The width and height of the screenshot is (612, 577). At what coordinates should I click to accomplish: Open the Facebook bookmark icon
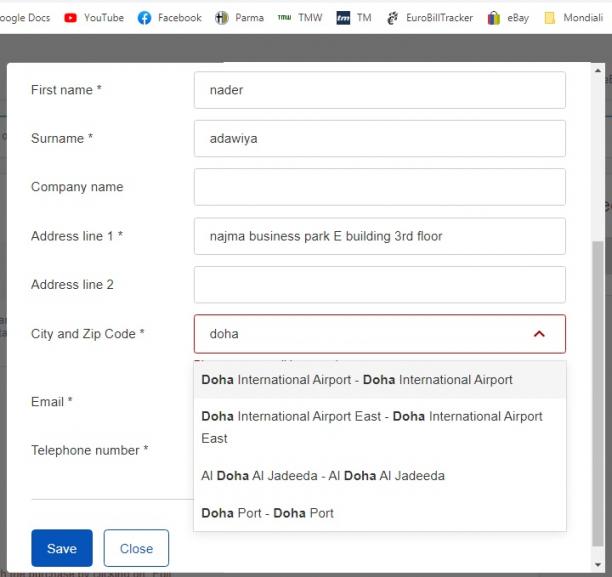coord(144,18)
